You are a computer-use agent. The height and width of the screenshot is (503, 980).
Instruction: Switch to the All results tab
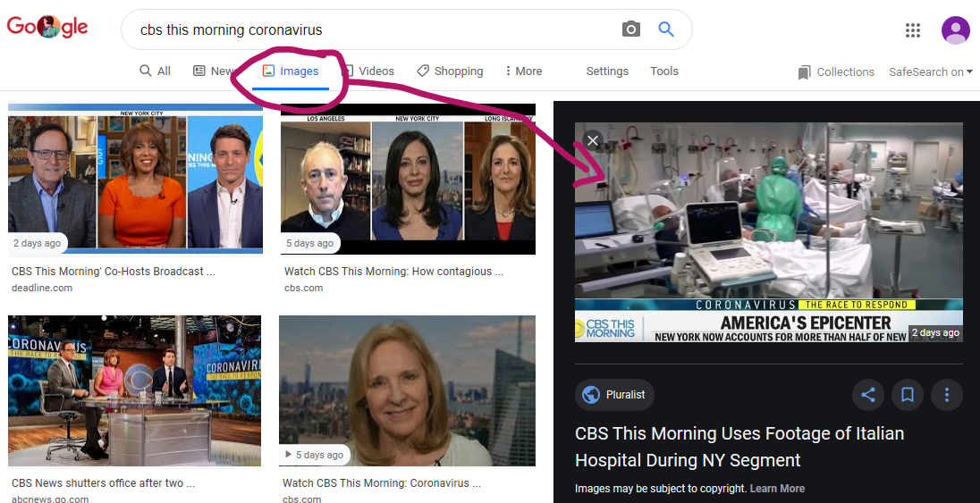pyautogui.click(x=156, y=71)
